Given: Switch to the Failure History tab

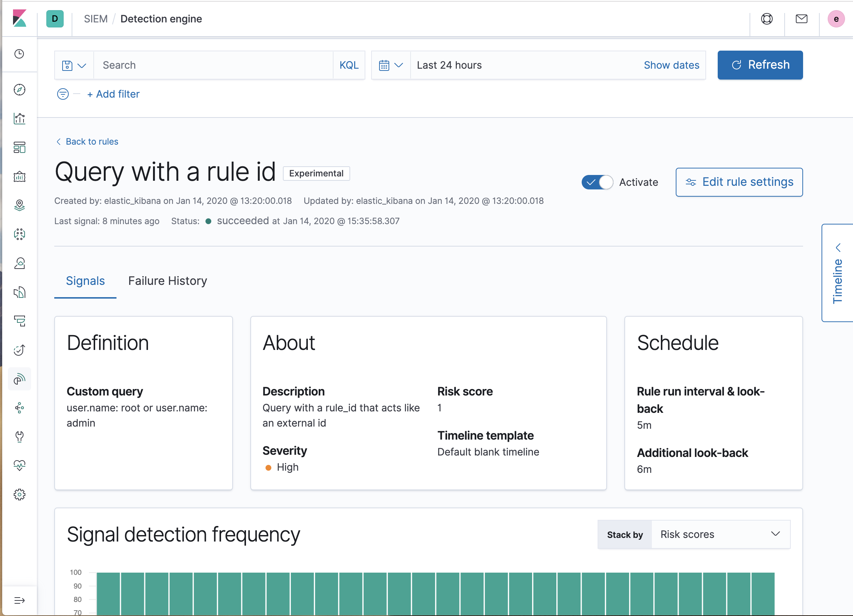Looking at the screenshot, I should click(x=167, y=281).
